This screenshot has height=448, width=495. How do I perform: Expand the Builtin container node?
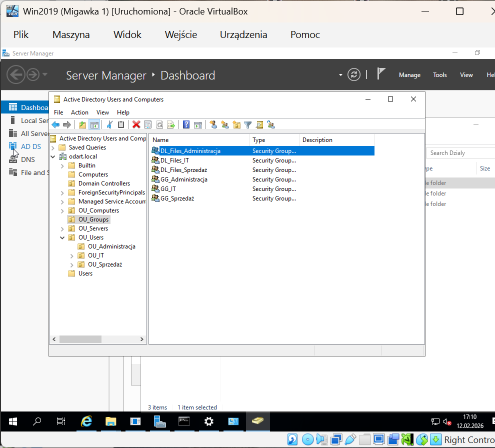click(x=62, y=165)
